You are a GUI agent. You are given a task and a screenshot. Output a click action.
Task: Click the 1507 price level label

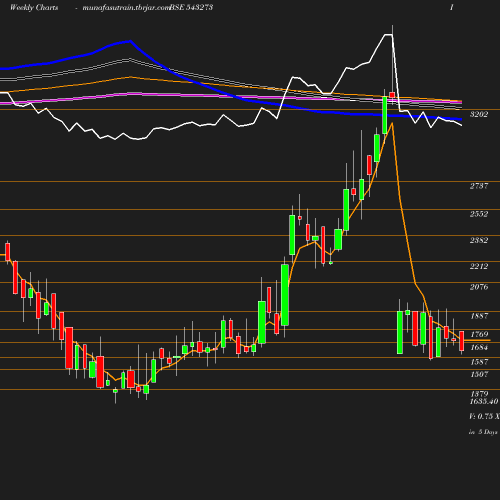coord(479,375)
